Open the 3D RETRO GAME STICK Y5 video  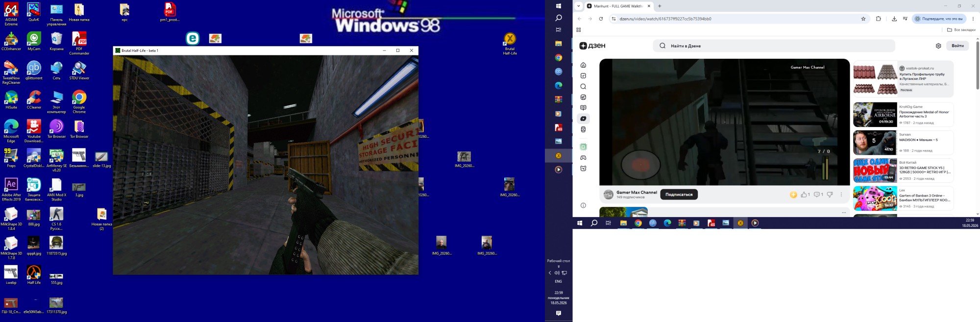click(x=903, y=171)
